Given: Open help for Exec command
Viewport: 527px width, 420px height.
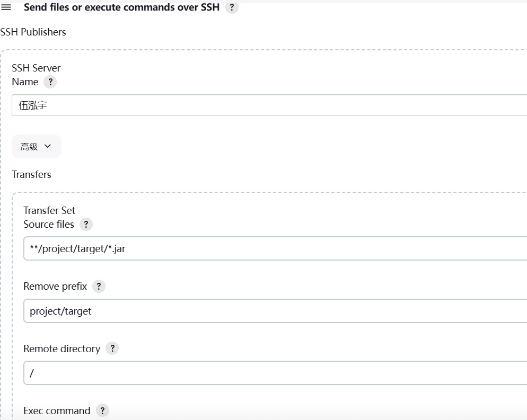Looking at the screenshot, I should tap(102, 410).
